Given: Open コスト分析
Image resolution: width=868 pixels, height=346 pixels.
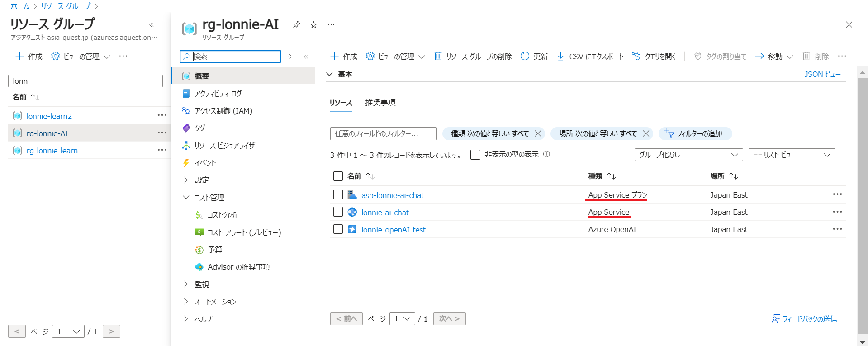Looking at the screenshot, I should [222, 215].
